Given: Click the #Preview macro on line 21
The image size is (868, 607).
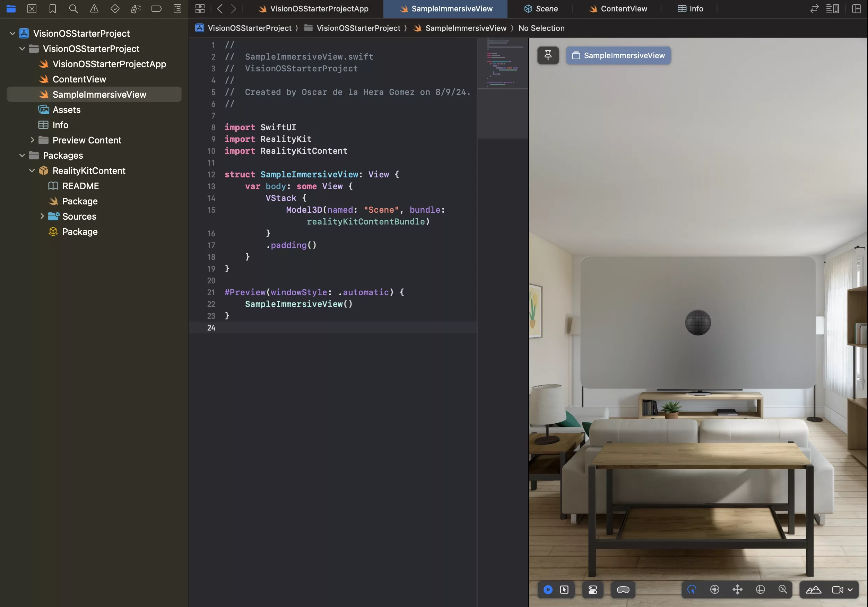Looking at the screenshot, I should pos(245,292).
